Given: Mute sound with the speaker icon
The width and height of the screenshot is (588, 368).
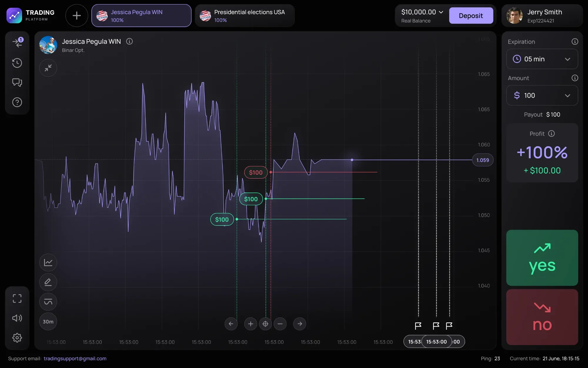Looking at the screenshot, I should click(17, 318).
